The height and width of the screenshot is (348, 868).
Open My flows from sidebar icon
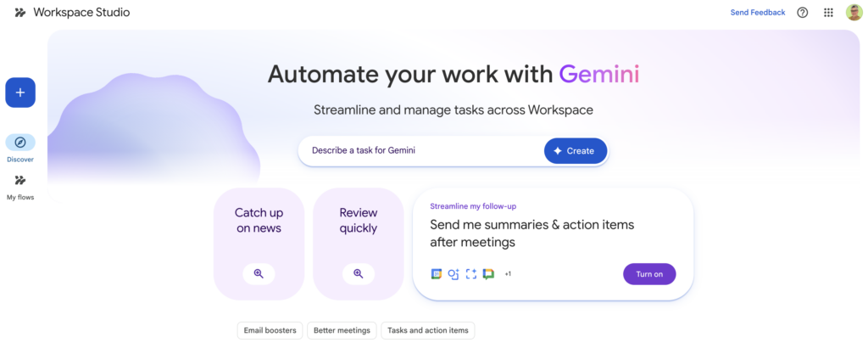tap(20, 180)
